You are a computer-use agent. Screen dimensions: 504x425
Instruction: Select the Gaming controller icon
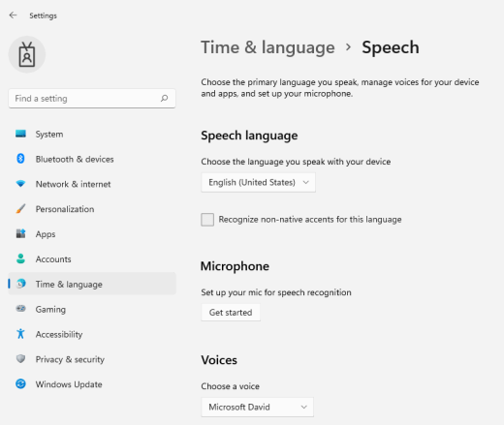click(20, 309)
